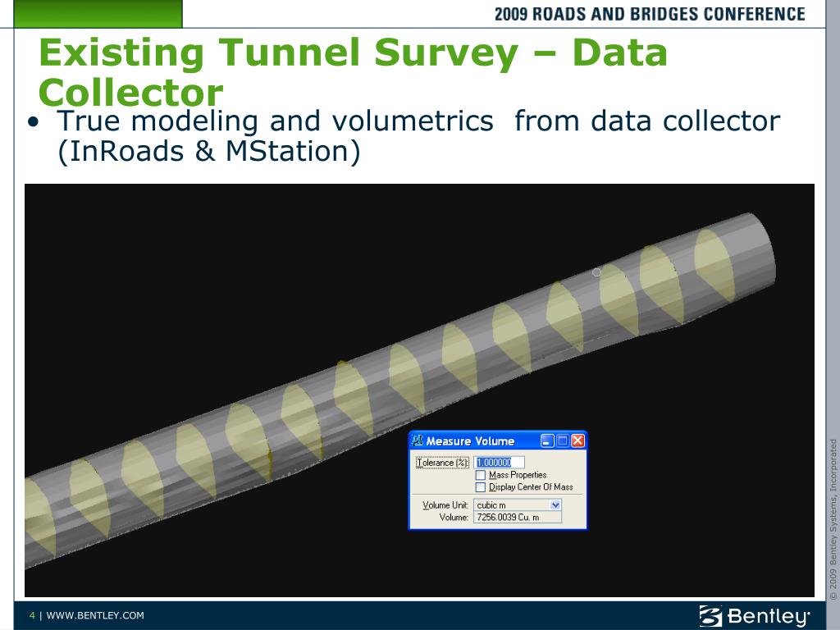This screenshot has height=630, width=840.
Task: Click the 2009 Roads and Bridges Conference header
Action: 650,14
